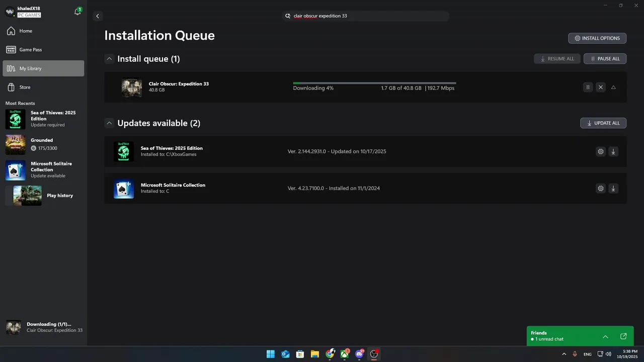
Task: Open Play history
Action: coord(43,196)
